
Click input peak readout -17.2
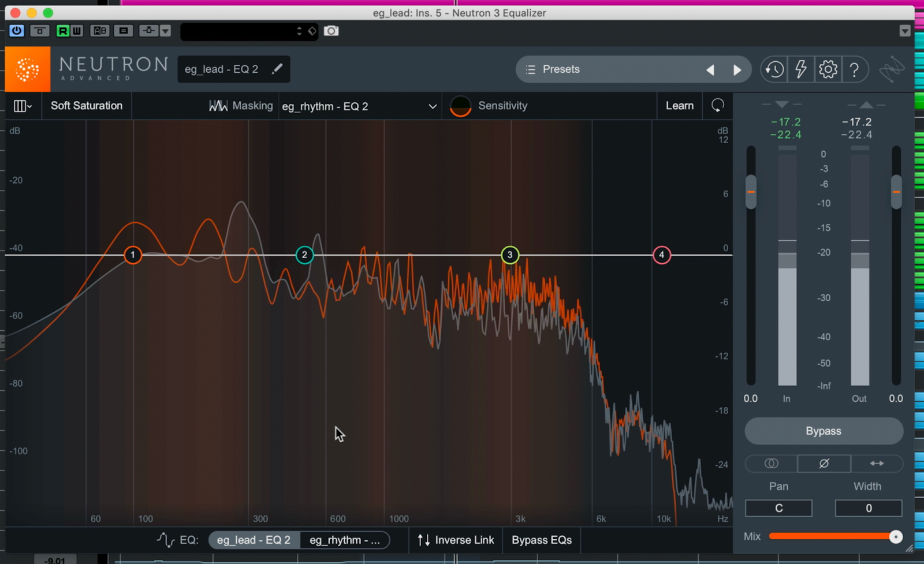tap(786, 122)
